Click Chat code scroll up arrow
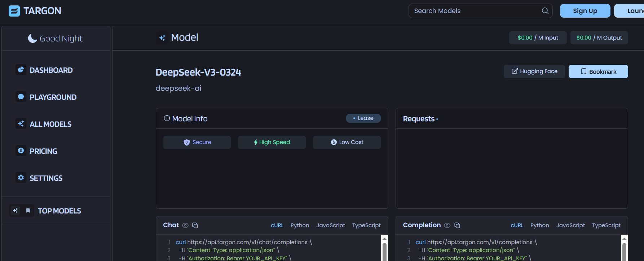Screen dimensions: 644x261 pos(385,238)
